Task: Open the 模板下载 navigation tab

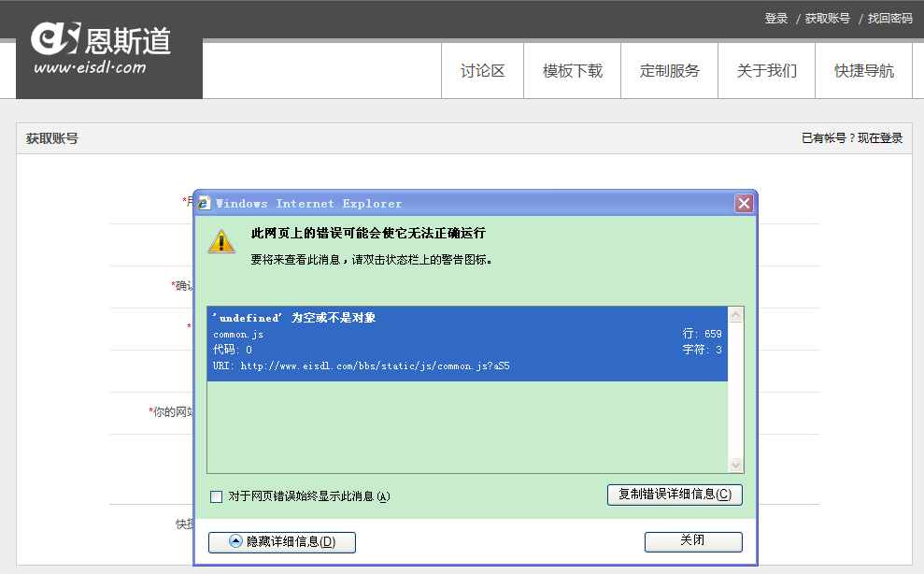Action: [x=572, y=71]
